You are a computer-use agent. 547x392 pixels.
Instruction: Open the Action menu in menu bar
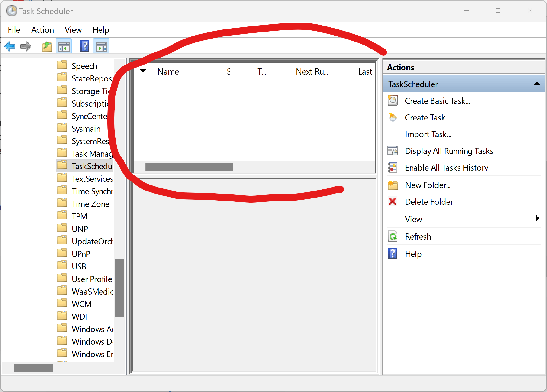[x=42, y=30]
